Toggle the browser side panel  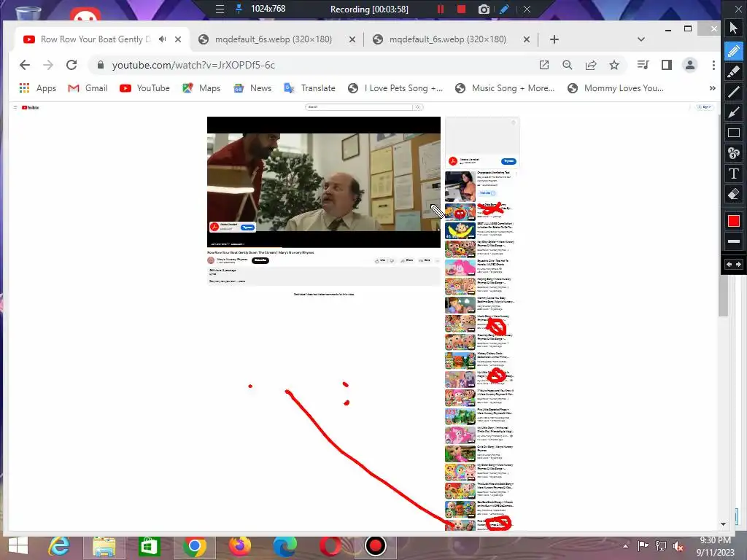point(667,65)
